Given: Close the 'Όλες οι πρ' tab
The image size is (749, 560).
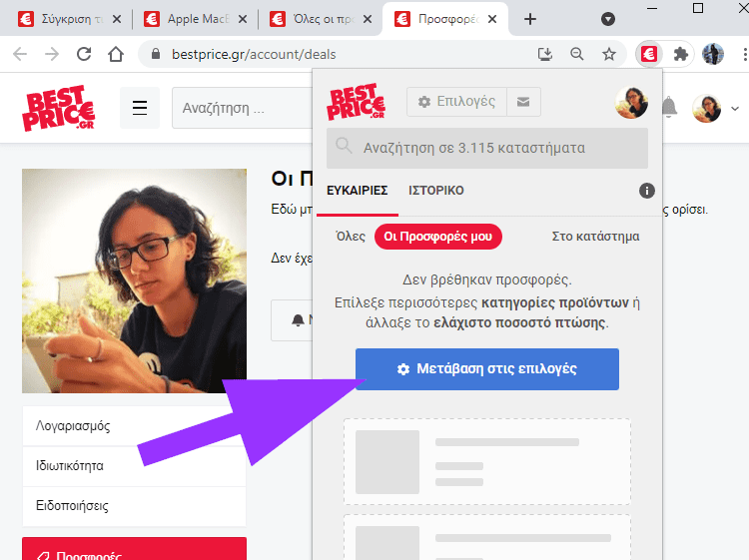Looking at the screenshot, I should click(368, 19).
